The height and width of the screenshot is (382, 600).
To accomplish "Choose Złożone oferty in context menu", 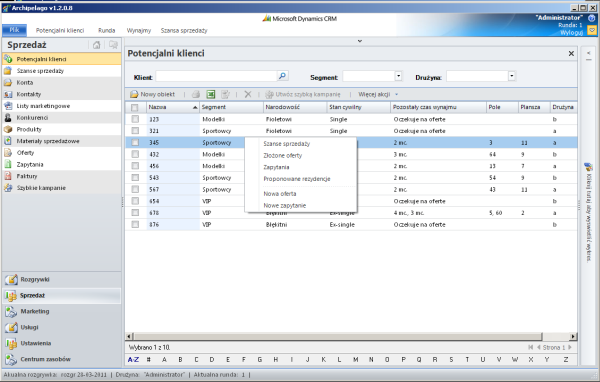I will pos(283,155).
